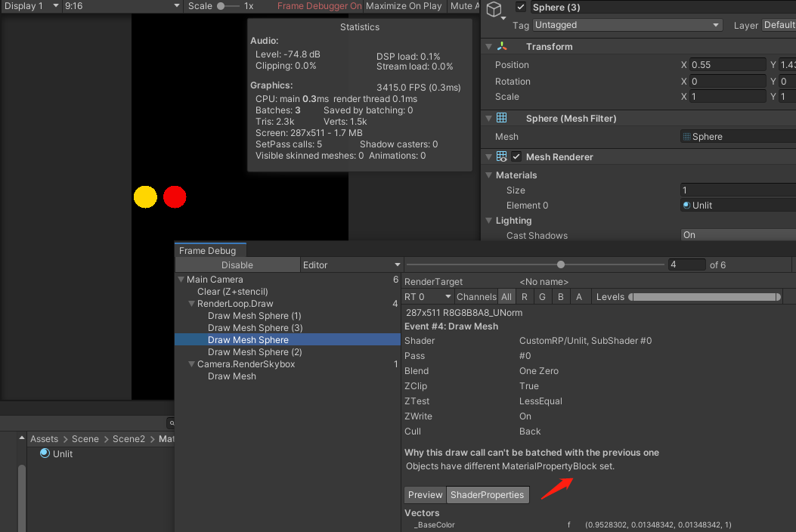
Task: Click the search icon in the Project panel
Action: click(172, 423)
